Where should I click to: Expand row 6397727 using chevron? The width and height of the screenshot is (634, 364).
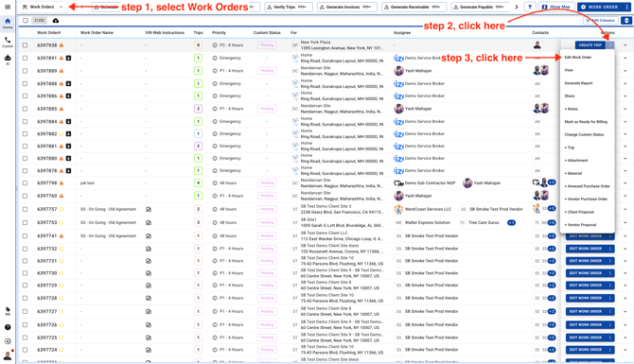click(625, 311)
